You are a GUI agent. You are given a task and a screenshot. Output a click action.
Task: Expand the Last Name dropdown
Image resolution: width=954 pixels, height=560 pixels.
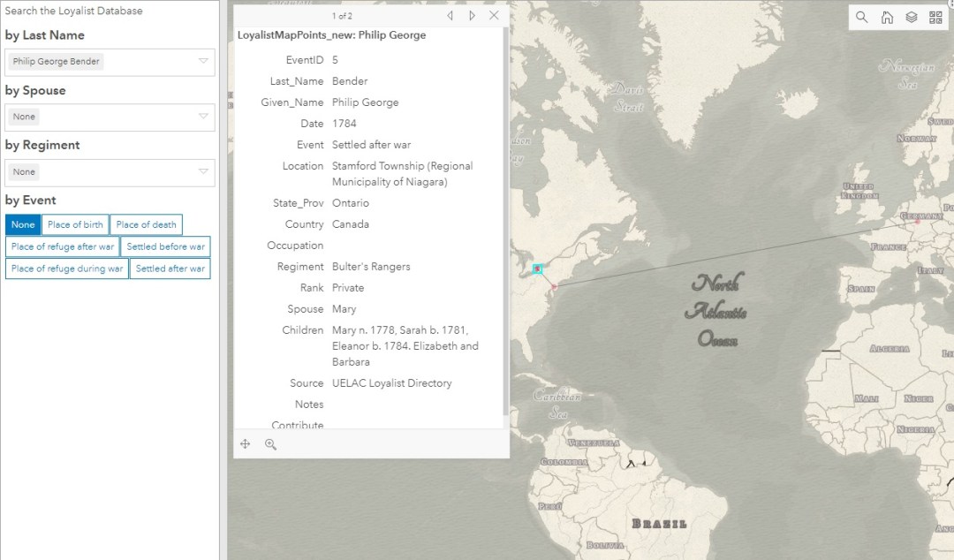203,62
